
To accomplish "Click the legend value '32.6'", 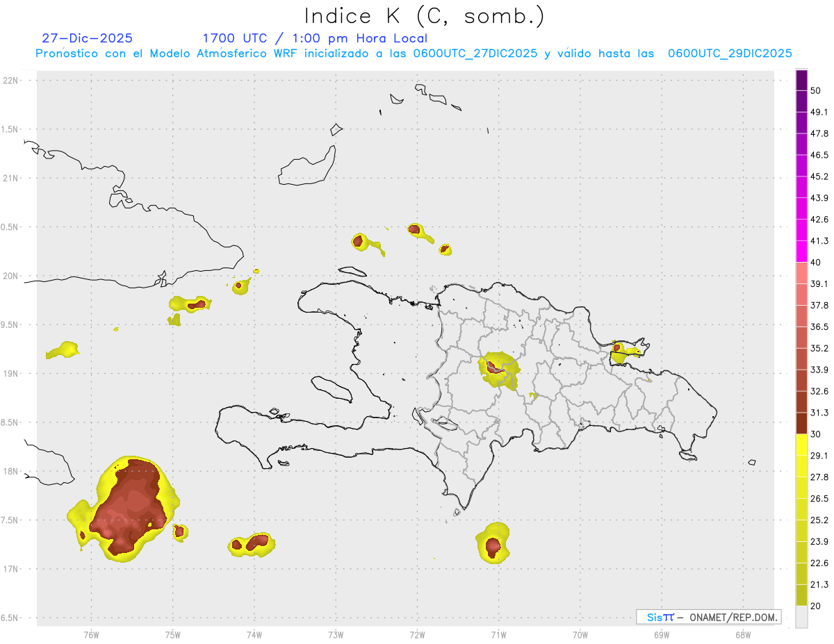I will pyautogui.click(x=819, y=391).
